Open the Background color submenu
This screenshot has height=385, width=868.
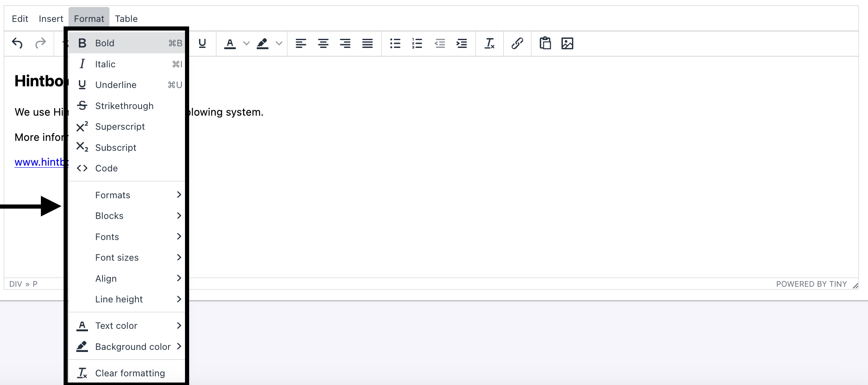[x=126, y=347]
